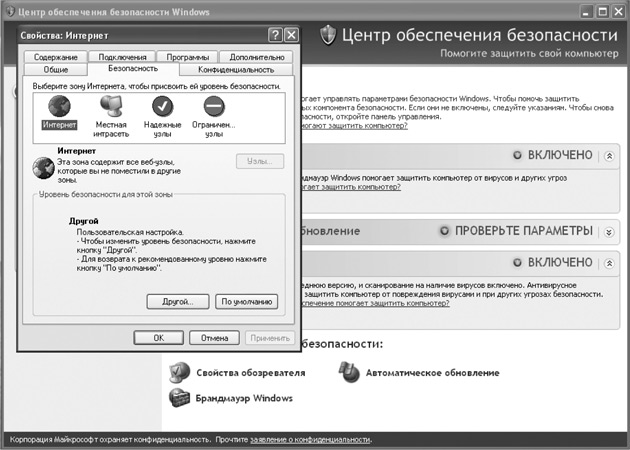Open the Брандмауэр Windows link text
This screenshot has height=450, width=630.
point(244,398)
